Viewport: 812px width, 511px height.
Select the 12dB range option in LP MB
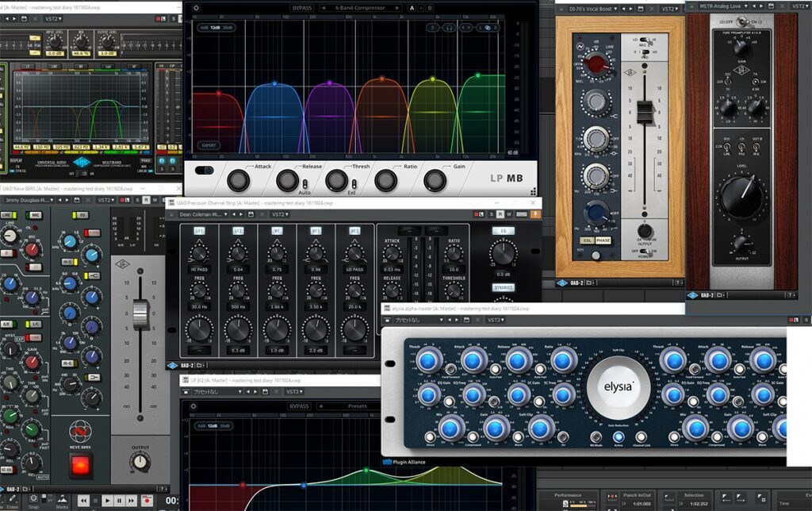click(x=215, y=28)
